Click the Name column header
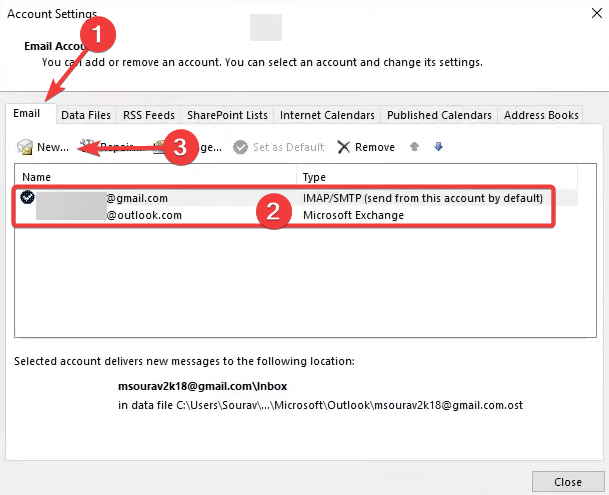Image resolution: width=609 pixels, height=495 pixels. tap(155, 177)
